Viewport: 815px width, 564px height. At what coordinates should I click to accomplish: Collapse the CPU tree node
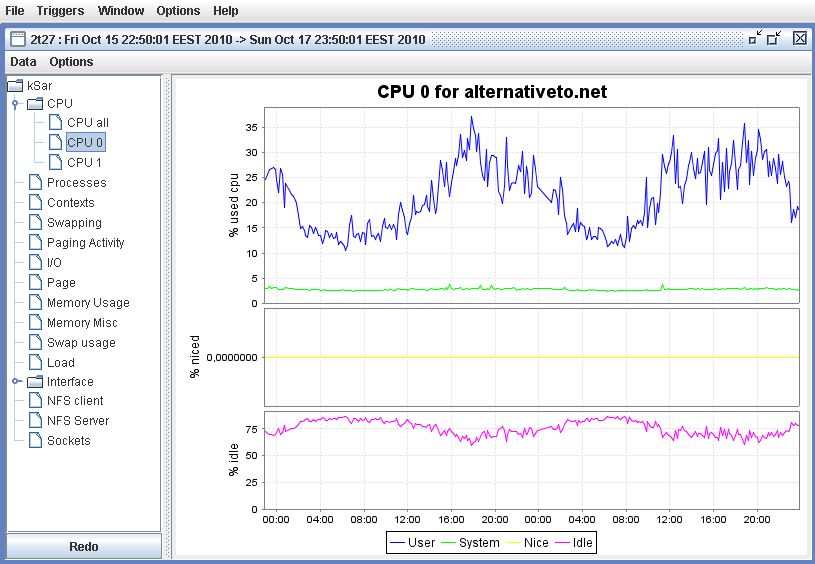[x=16, y=103]
